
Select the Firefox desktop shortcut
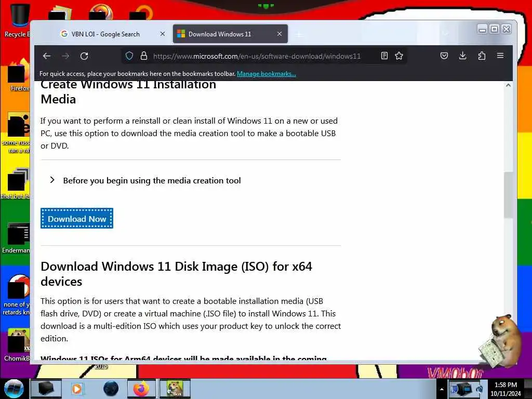coord(19,75)
